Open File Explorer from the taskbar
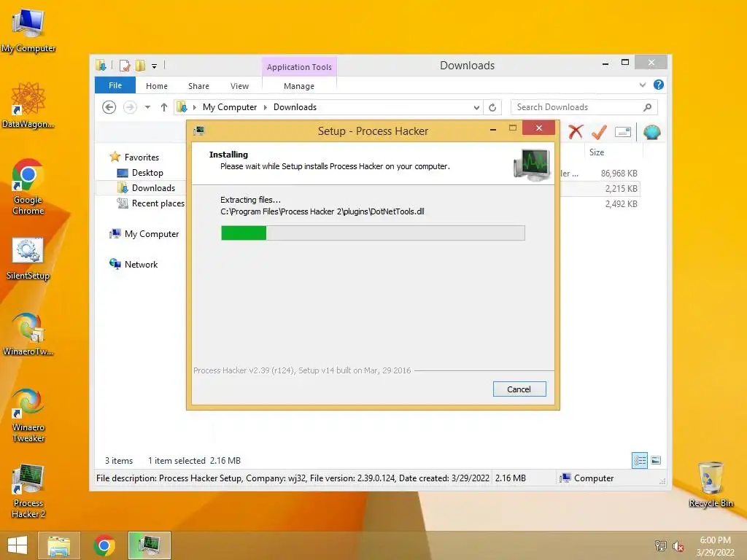This screenshot has height=560, width=747. click(59, 545)
